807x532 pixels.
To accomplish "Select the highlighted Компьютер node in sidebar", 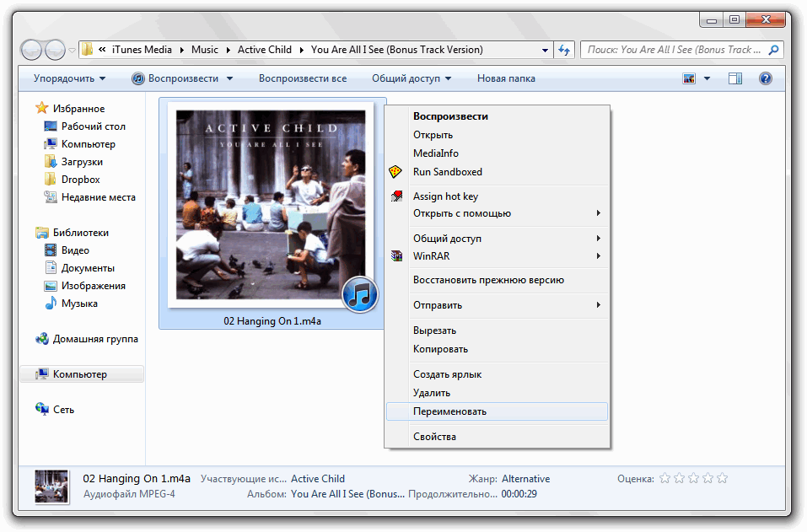I will click(x=81, y=374).
